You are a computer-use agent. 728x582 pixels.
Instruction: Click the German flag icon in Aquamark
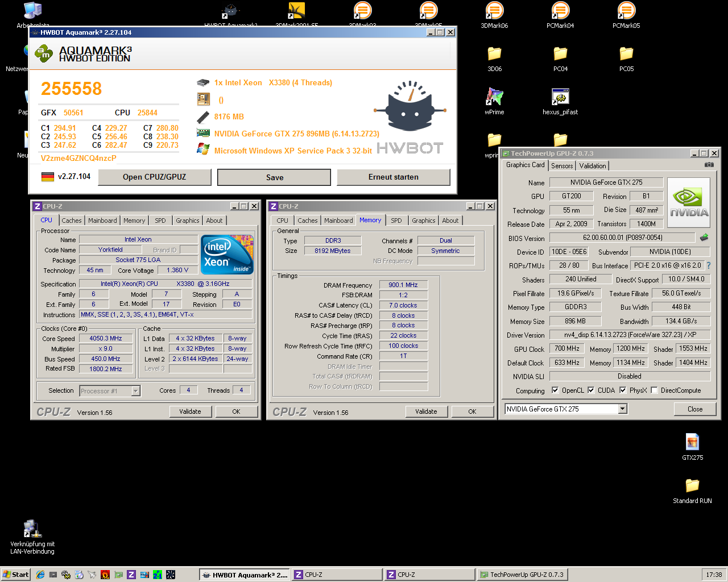[x=48, y=177]
